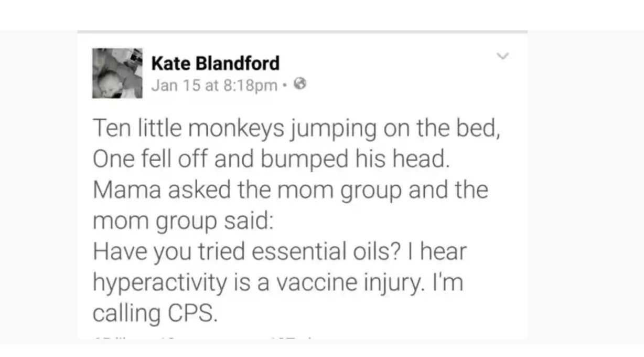The height and width of the screenshot is (357, 644).
Task: Click the line 'Ten little monkeys jumping'
Action: [297, 129]
